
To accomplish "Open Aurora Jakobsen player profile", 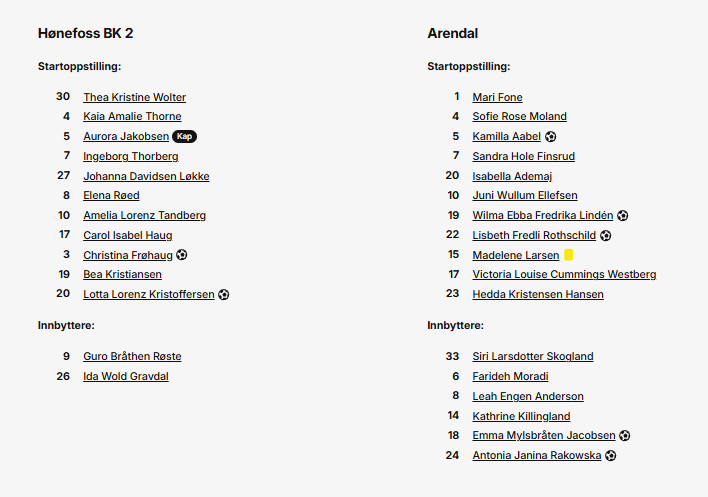I will [126, 137].
